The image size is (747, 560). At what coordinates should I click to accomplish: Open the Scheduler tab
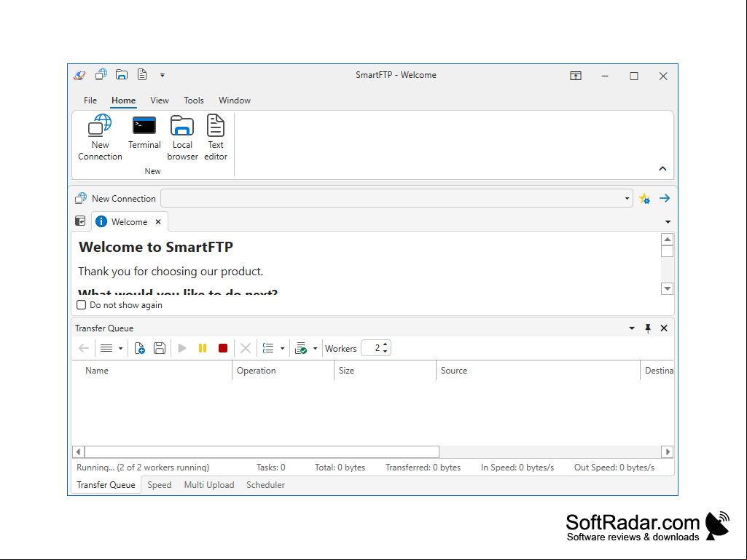(x=265, y=485)
